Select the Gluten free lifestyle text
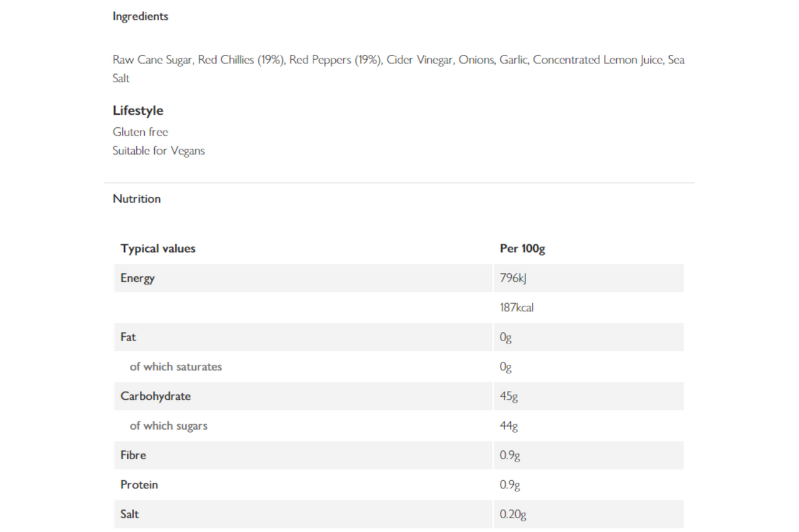Image resolution: width=799 pixels, height=532 pixels. tap(140, 132)
